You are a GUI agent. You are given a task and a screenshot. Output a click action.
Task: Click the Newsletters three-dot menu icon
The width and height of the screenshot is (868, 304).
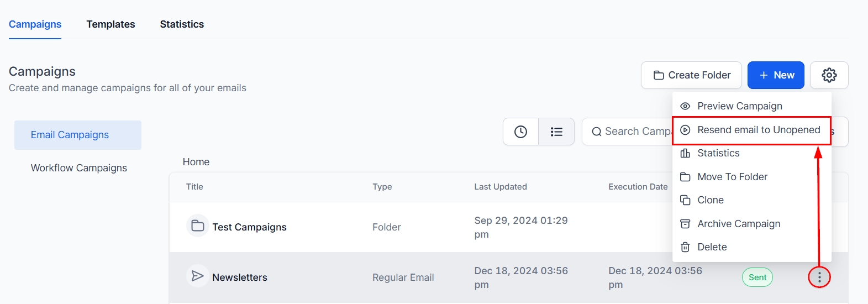819,277
